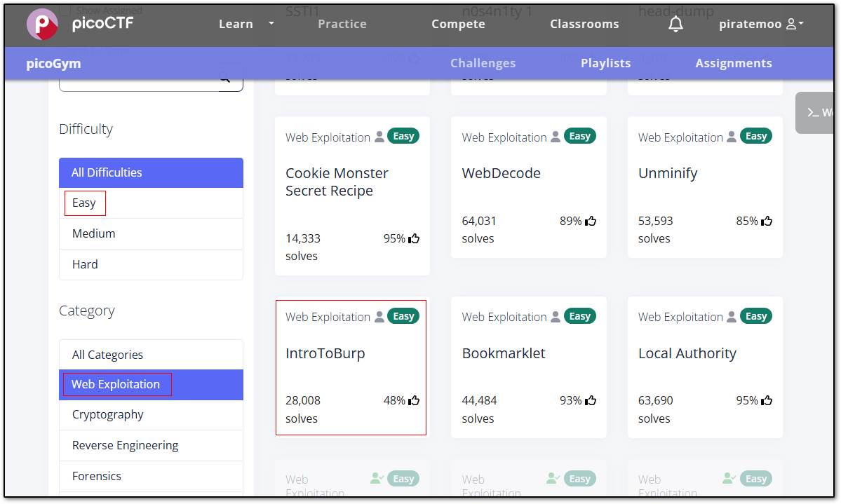This screenshot has height=504, width=841.
Task: Click Easy badge on Local Authority card
Action: tap(756, 316)
